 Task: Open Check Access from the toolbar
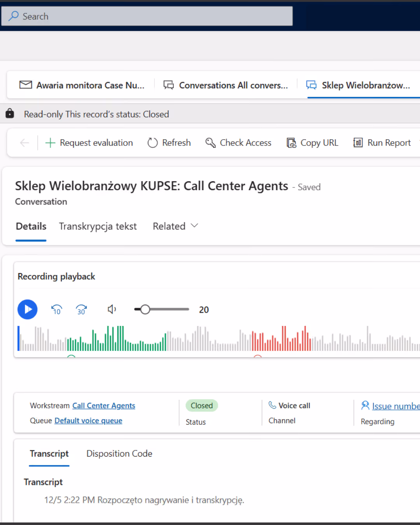tap(238, 143)
